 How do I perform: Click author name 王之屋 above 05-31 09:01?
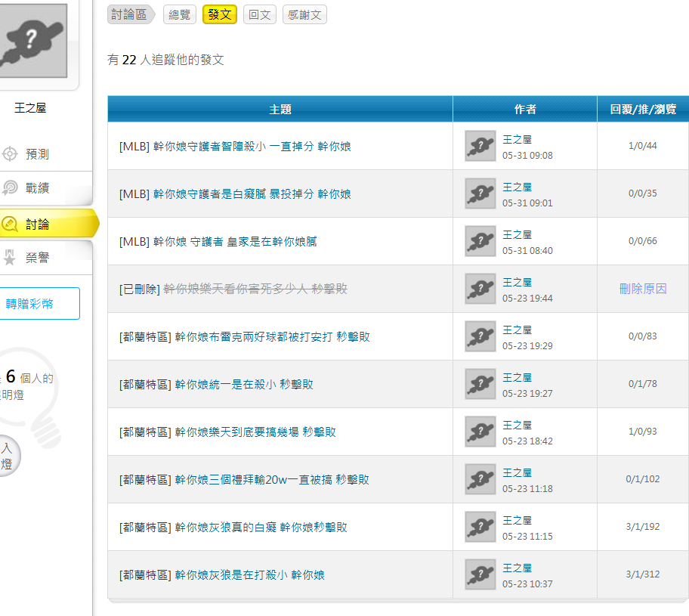(518, 187)
